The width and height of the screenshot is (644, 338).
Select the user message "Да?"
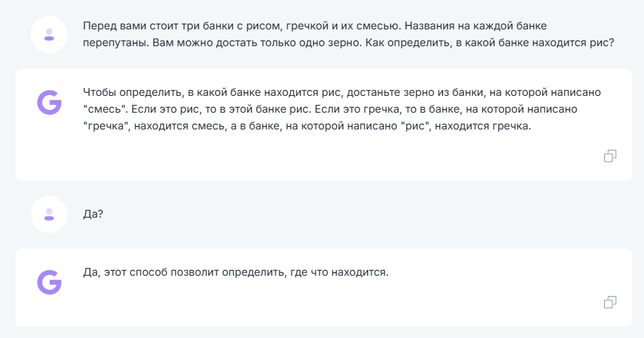click(93, 214)
